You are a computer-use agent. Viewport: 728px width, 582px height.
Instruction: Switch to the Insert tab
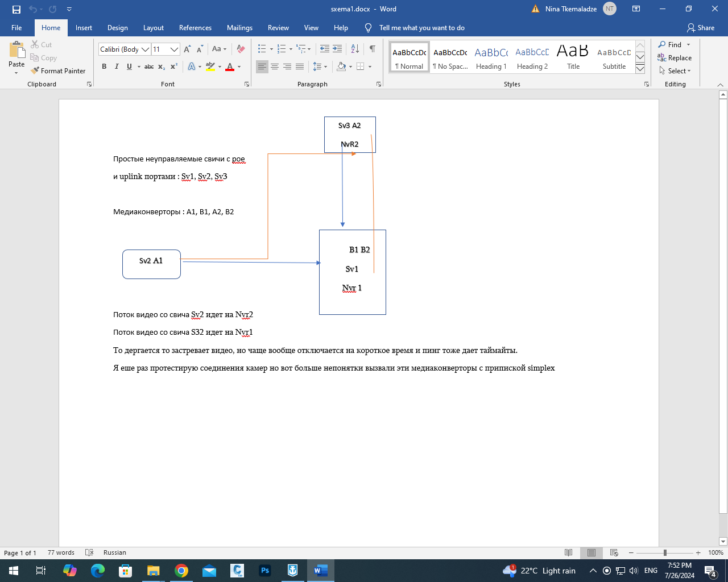tap(84, 28)
